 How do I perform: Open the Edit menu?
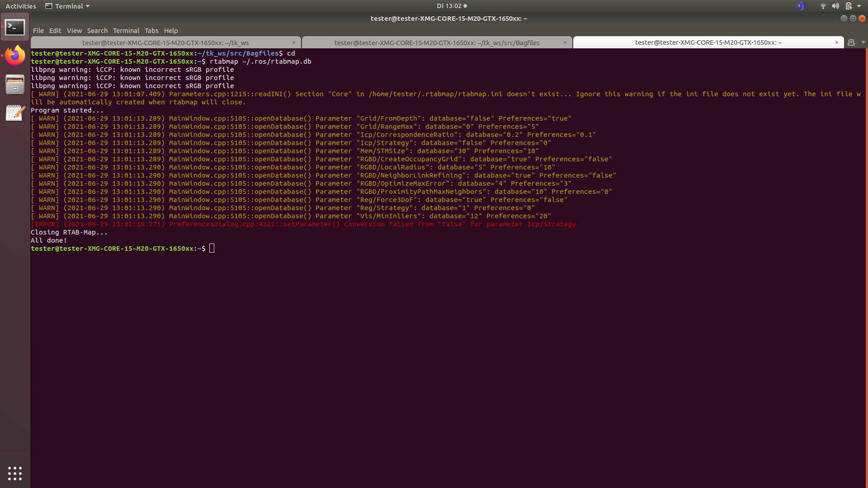point(55,31)
